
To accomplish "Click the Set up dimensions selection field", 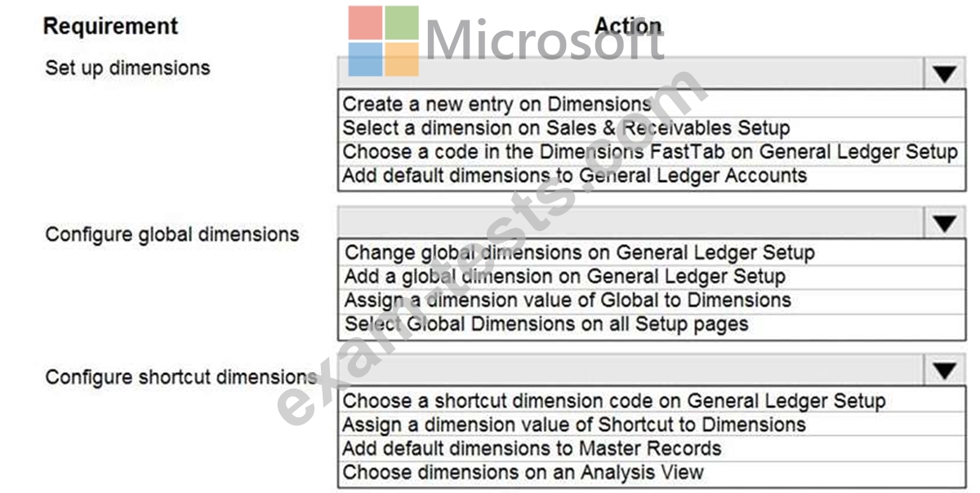I will pos(631,73).
